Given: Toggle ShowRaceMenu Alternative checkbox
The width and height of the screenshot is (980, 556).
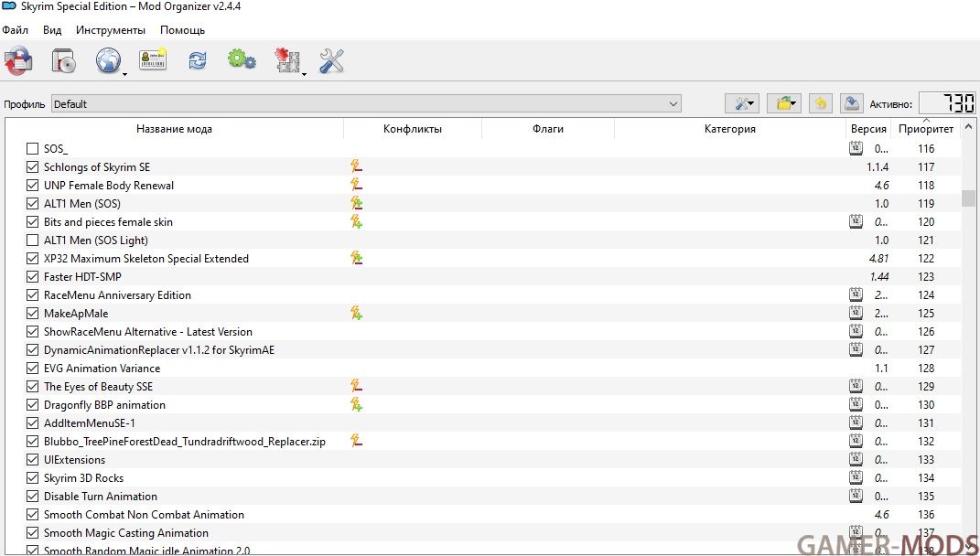Looking at the screenshot, I should 33,332.
